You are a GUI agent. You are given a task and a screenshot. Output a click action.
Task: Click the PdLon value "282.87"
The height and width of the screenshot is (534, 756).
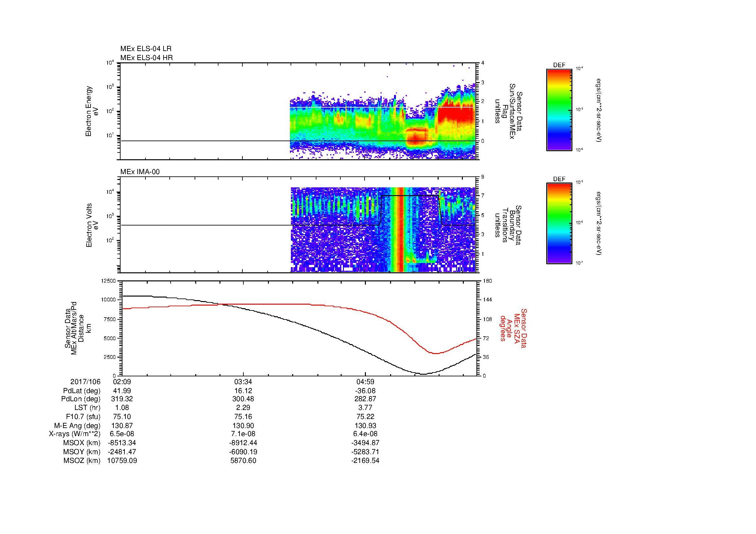366,399
